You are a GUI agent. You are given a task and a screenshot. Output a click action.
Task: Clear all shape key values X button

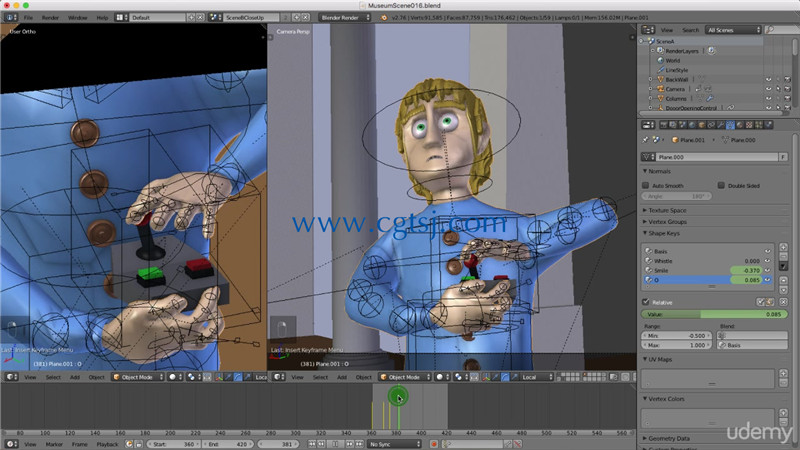[x=783, y=302]
